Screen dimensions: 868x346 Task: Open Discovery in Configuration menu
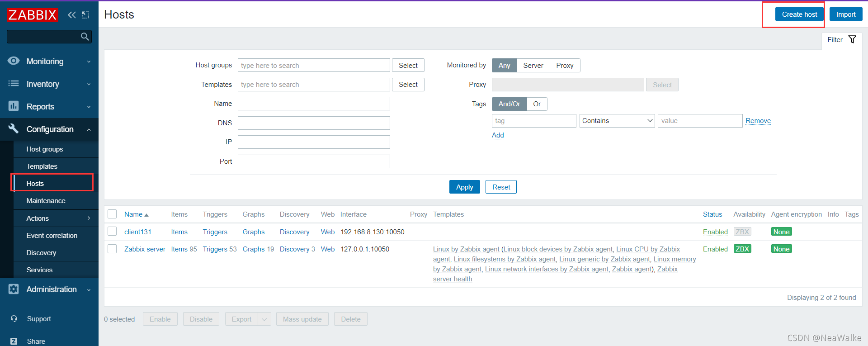[x=41, y=252]
